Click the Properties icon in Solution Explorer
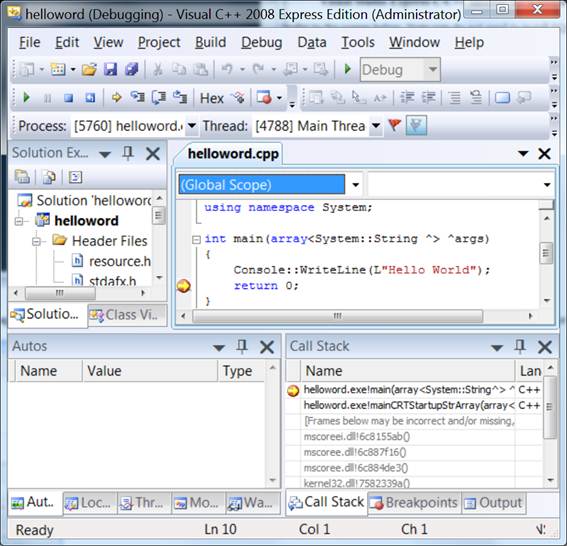 22,177
